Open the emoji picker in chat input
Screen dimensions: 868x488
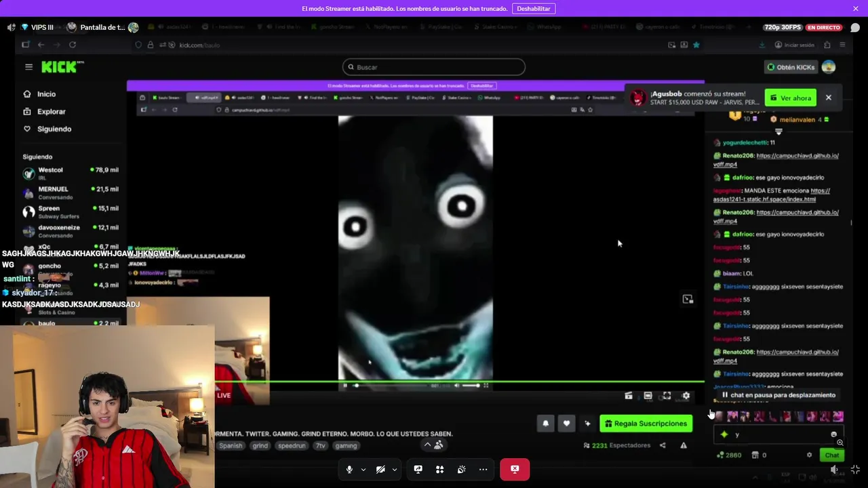click(833, 434)
